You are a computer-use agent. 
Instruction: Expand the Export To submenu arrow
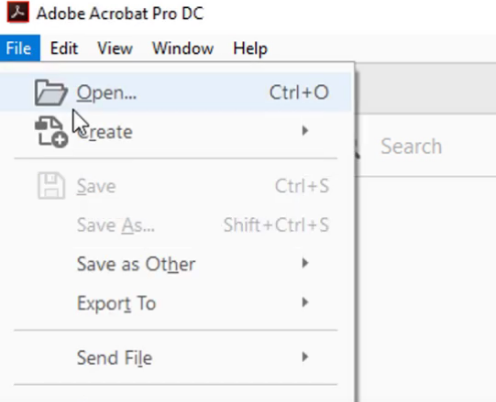pos(305,302)
